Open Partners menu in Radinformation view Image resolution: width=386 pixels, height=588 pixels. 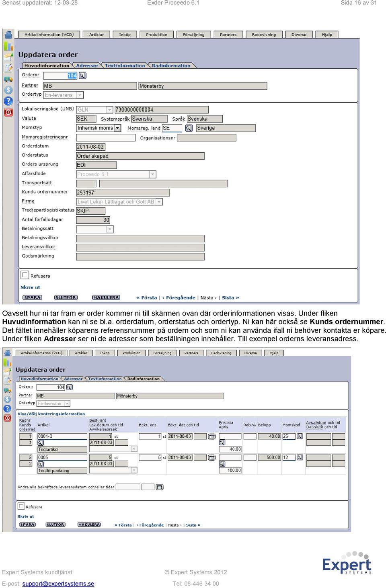tap(191, 353)
